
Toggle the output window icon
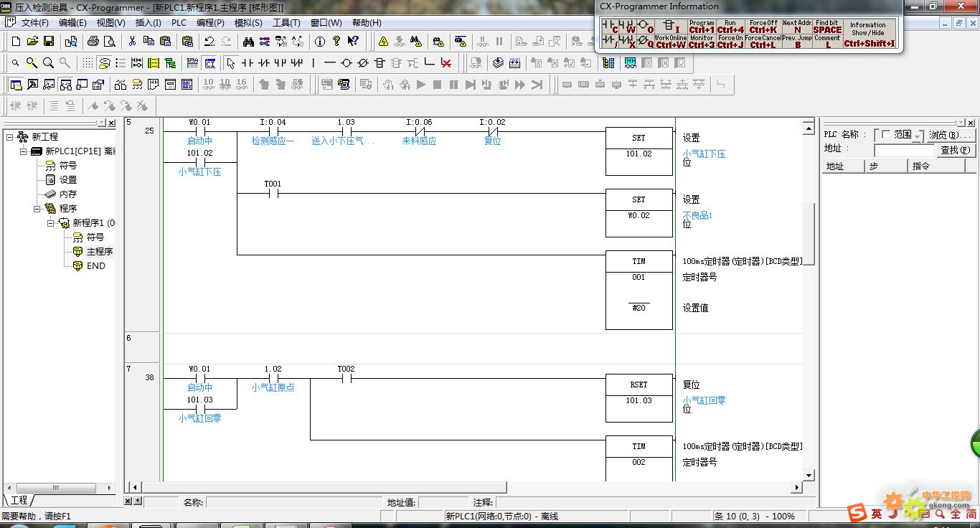(32, 85)
